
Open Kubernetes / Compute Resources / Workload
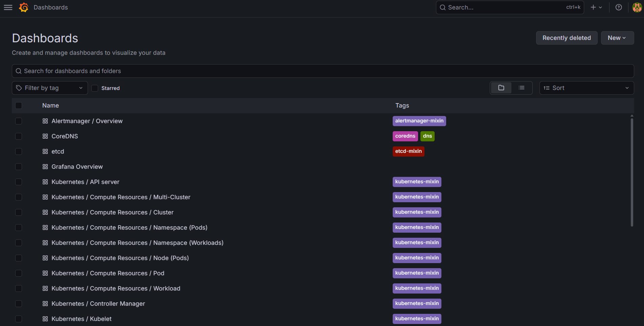pos(116,288)
